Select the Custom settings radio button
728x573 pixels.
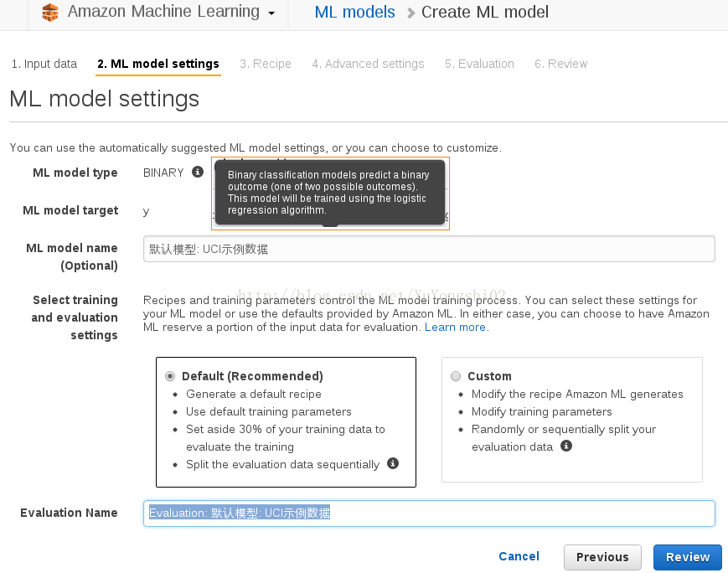(x=456, y=376)
